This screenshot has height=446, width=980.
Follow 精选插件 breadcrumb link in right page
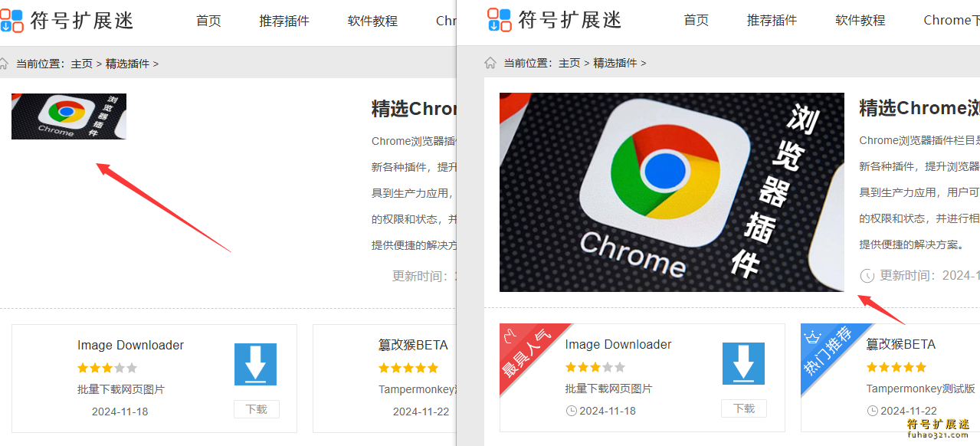(615, 63)
